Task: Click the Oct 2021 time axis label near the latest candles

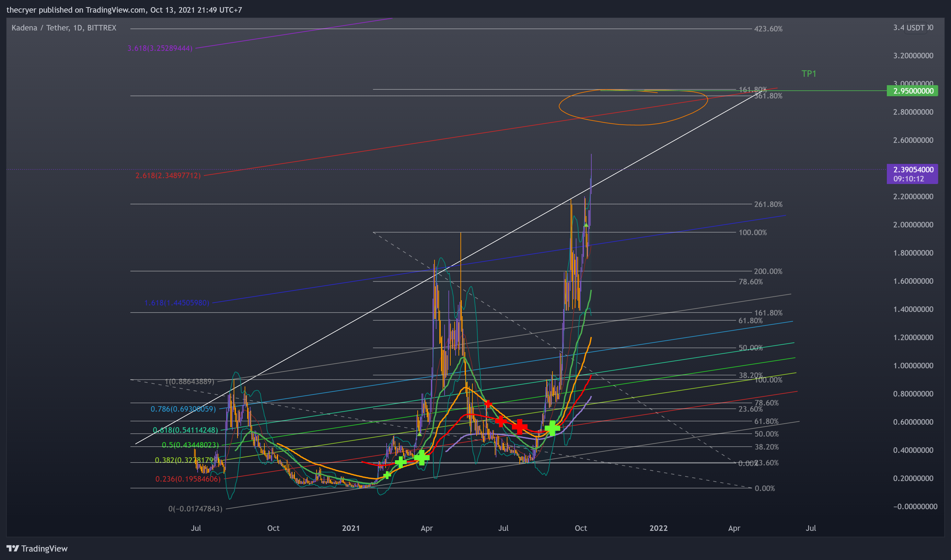Action: pyautogui.click(x=581, y=528)
